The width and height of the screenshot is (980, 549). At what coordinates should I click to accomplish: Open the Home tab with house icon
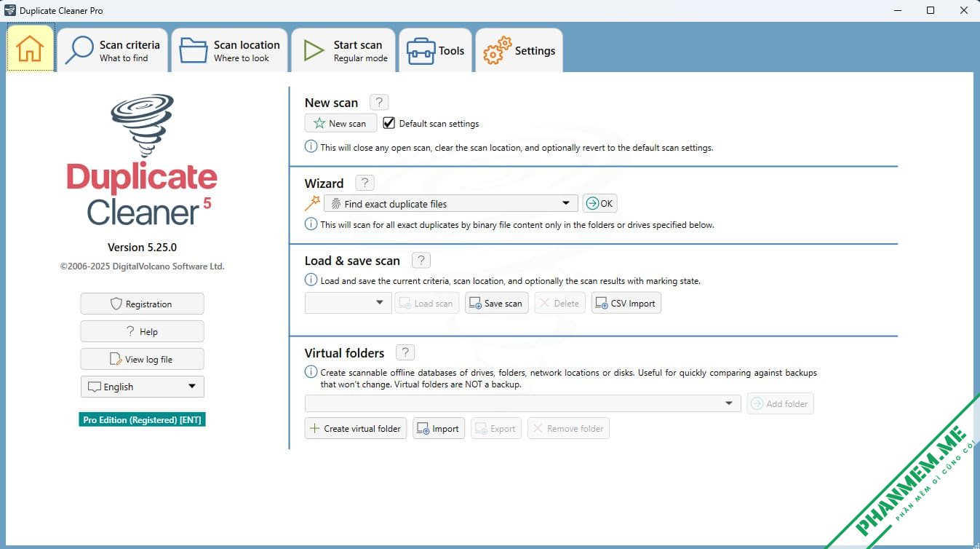click(x=31, y=48)
